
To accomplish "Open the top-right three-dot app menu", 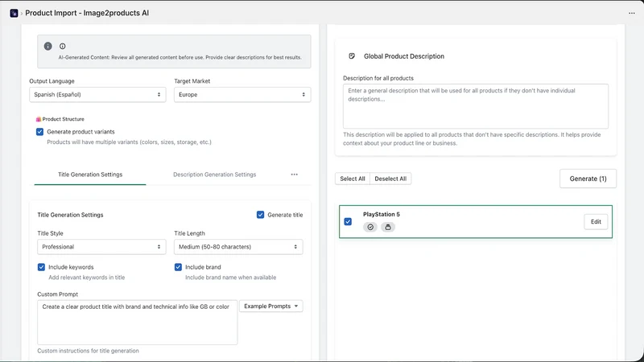I will pyautogui.click(x=632, y=13).
